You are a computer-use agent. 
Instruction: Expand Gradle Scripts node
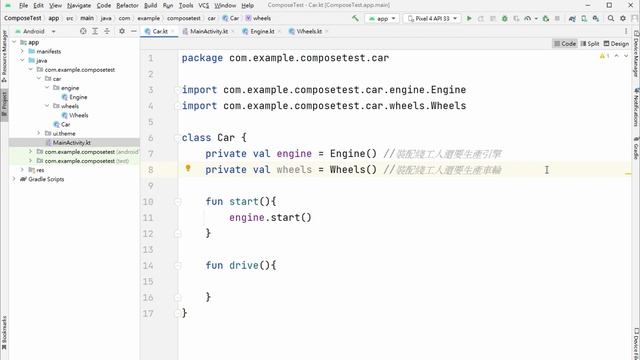pos(14,179)
